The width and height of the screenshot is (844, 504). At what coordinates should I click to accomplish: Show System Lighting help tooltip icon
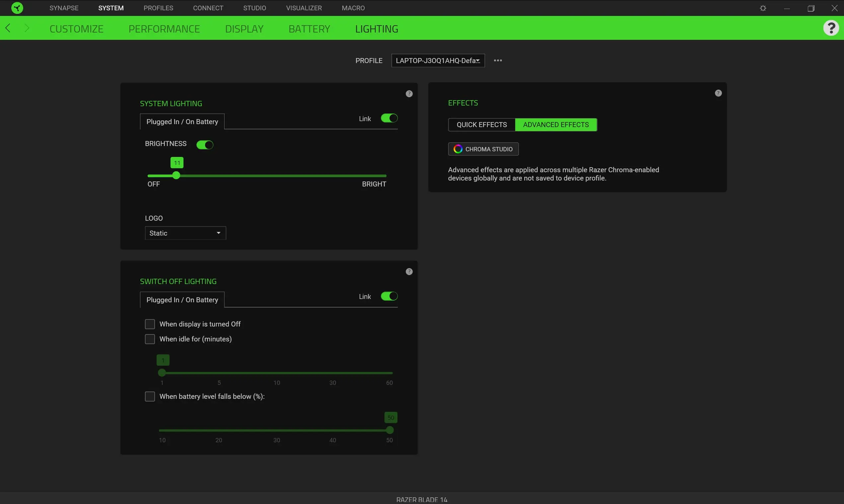click(409, 94)
